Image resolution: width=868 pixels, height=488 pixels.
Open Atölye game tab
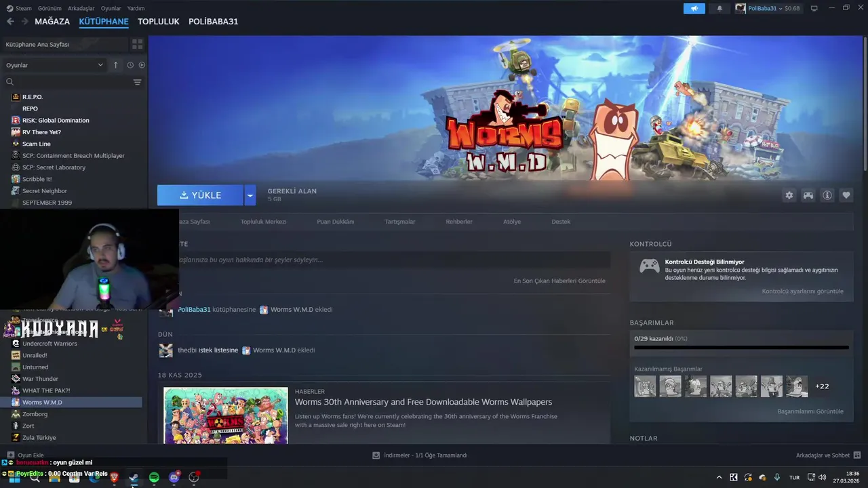512,222
